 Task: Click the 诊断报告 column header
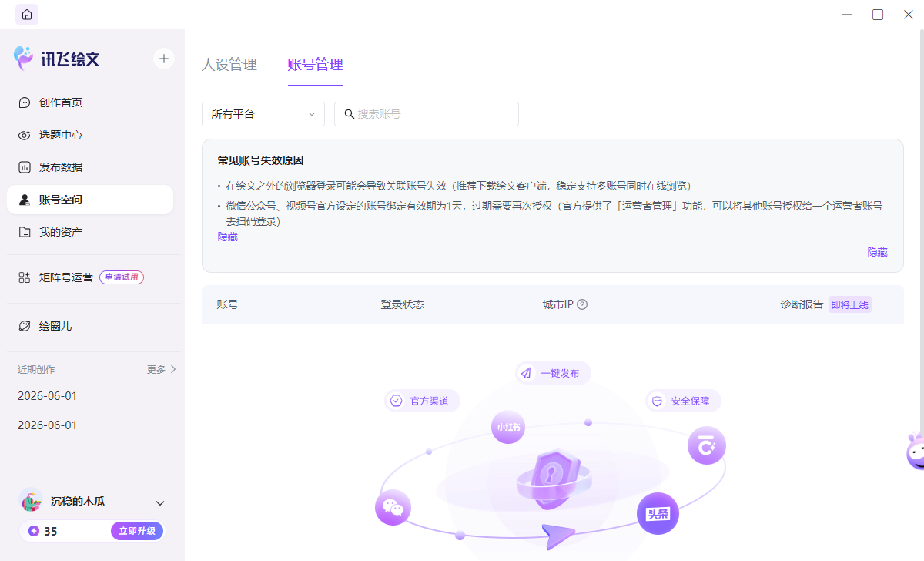point(802,304)
